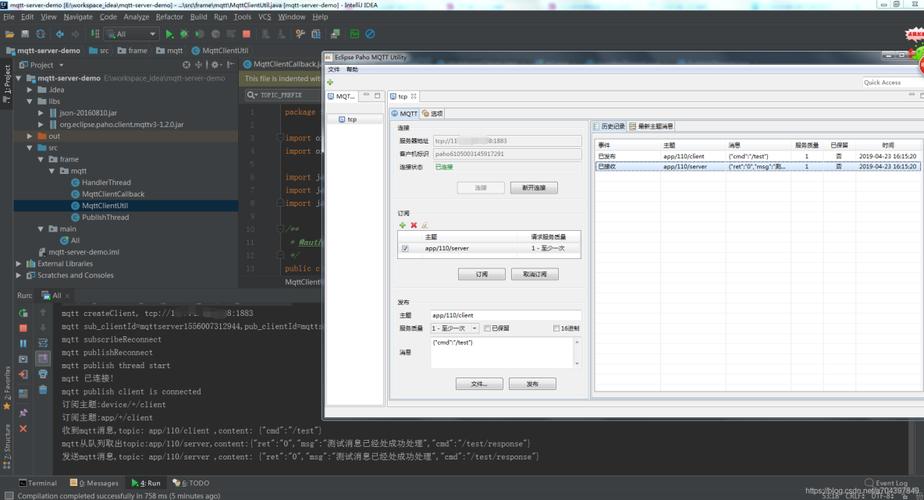
Task: Click the Open folder icon in IntelliJ toolbar
Action: tap(10, 34)
